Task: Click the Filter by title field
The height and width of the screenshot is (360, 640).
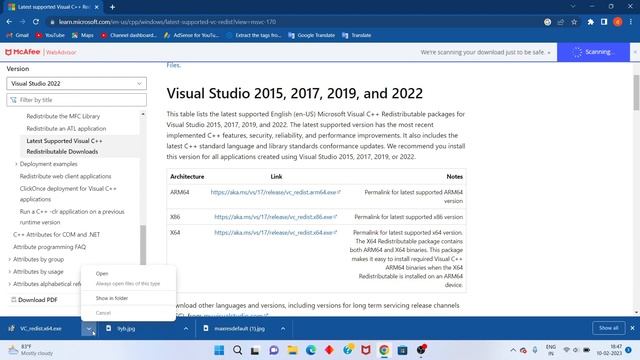Action: coord(76,100)
